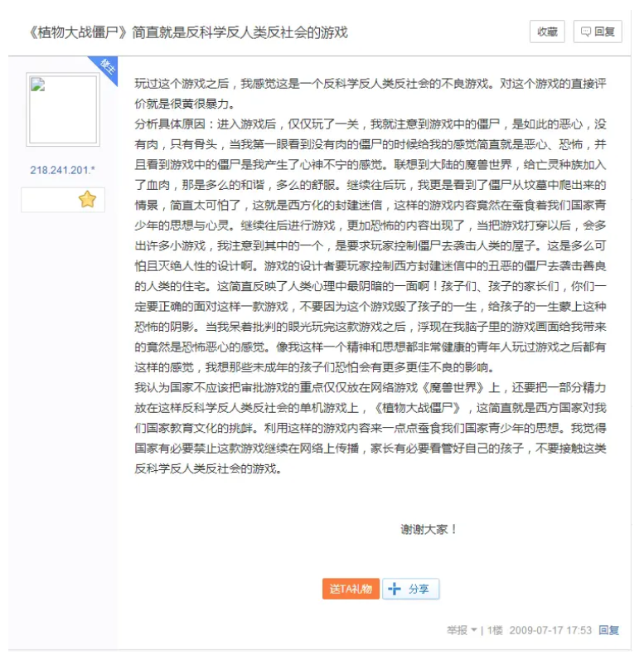
Task: Open the 举报 dropdown arrow
Action: pos(474,630)
